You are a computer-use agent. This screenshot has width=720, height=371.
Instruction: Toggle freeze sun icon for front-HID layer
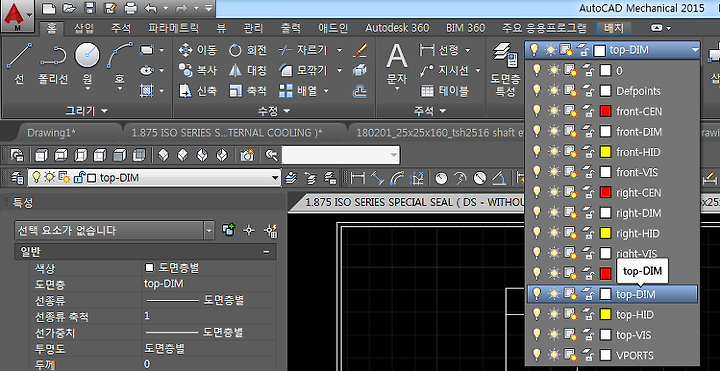click(553, 152)
